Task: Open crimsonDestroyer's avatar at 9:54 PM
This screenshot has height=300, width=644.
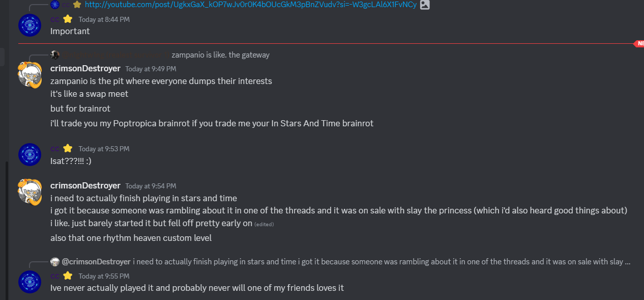Action: click(x=30, y=192)
